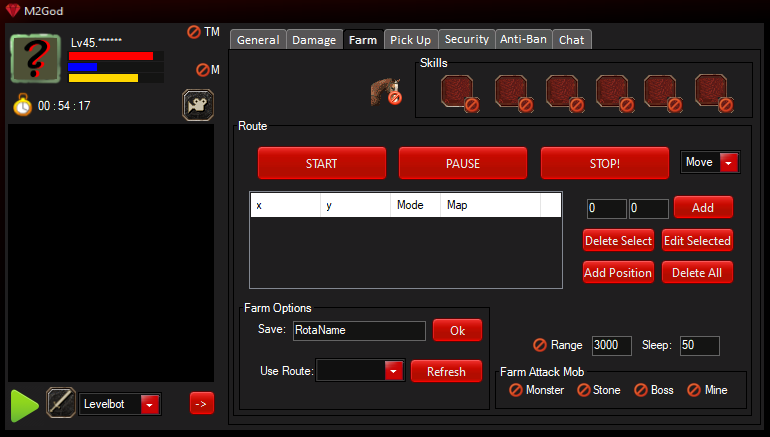Select the last skill slot icon
This screenshot has height=437, width=770.
(712, 92)
